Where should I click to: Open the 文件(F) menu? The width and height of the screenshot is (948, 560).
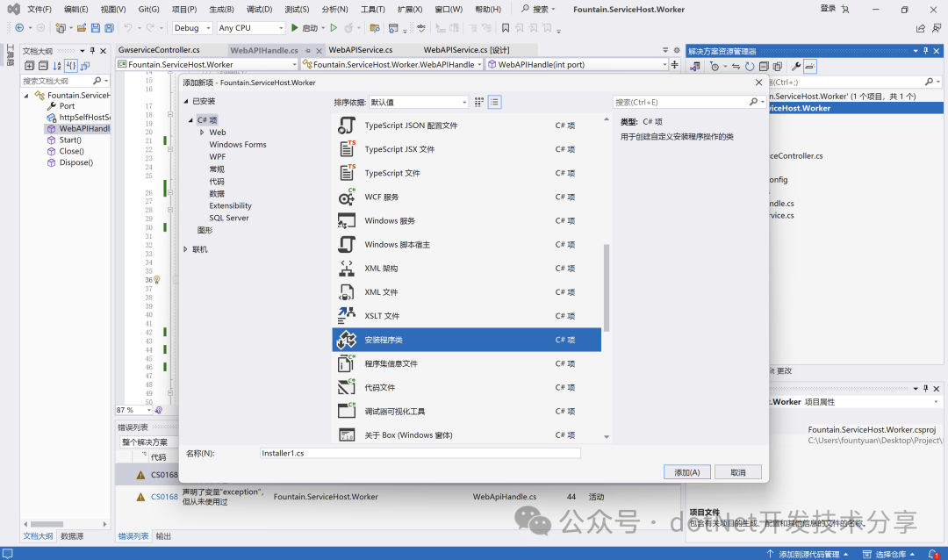(39, 9)
